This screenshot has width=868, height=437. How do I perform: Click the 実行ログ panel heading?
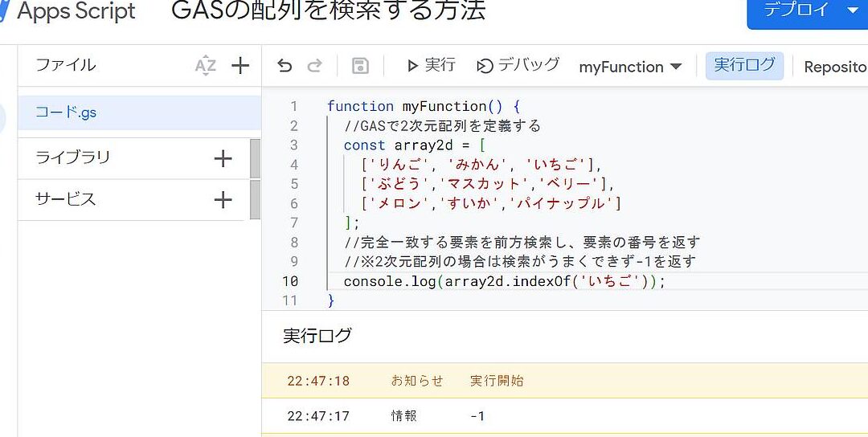(317, 335)
